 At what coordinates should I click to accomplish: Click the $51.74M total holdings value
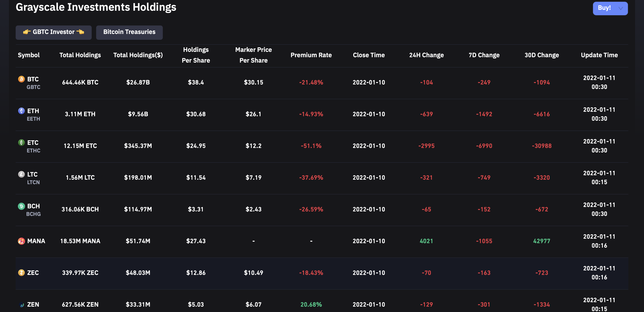click(x=138, y=241)
